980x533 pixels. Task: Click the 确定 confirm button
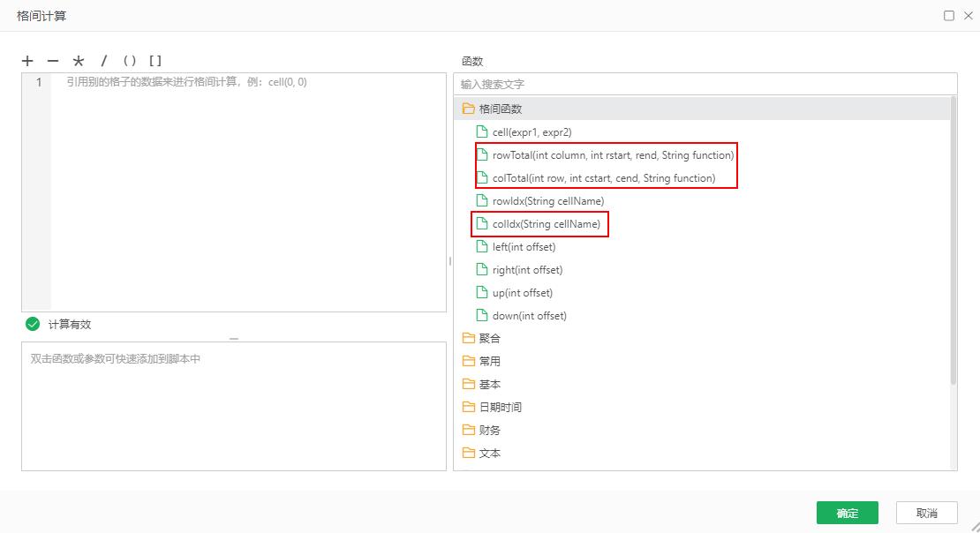click(847, 513)
